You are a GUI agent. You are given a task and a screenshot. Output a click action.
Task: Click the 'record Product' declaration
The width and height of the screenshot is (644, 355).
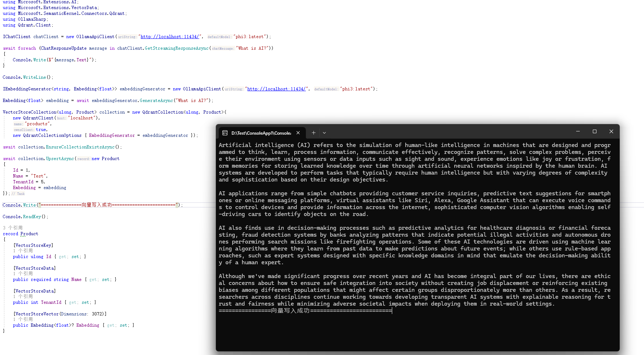(x=20, y=234)
